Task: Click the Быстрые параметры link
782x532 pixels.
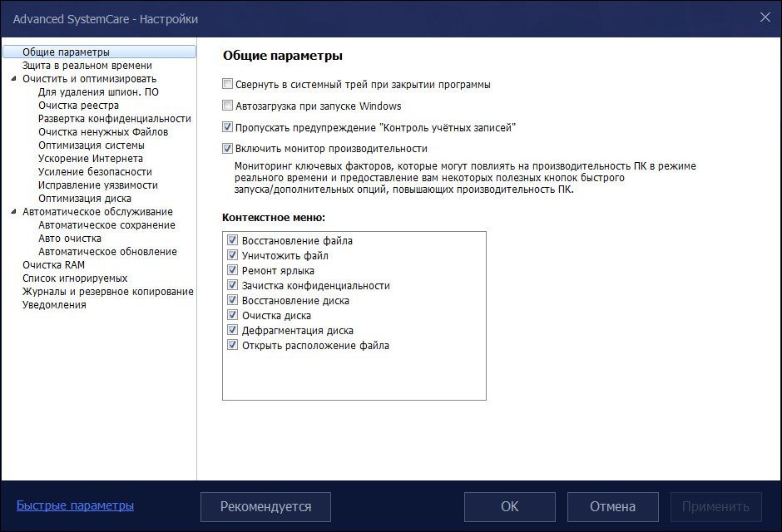Action: pyautogui.click(x=75, y=505)
